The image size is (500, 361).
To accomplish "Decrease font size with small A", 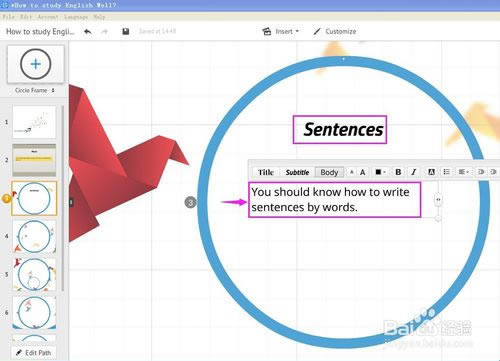I will coord(351,172).
